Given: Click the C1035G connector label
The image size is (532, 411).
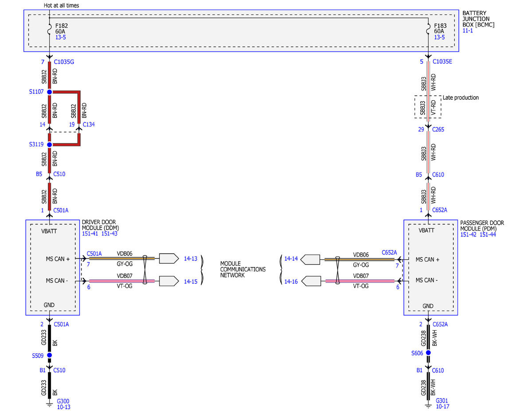Looking at the screenshot, I should 64,62.
